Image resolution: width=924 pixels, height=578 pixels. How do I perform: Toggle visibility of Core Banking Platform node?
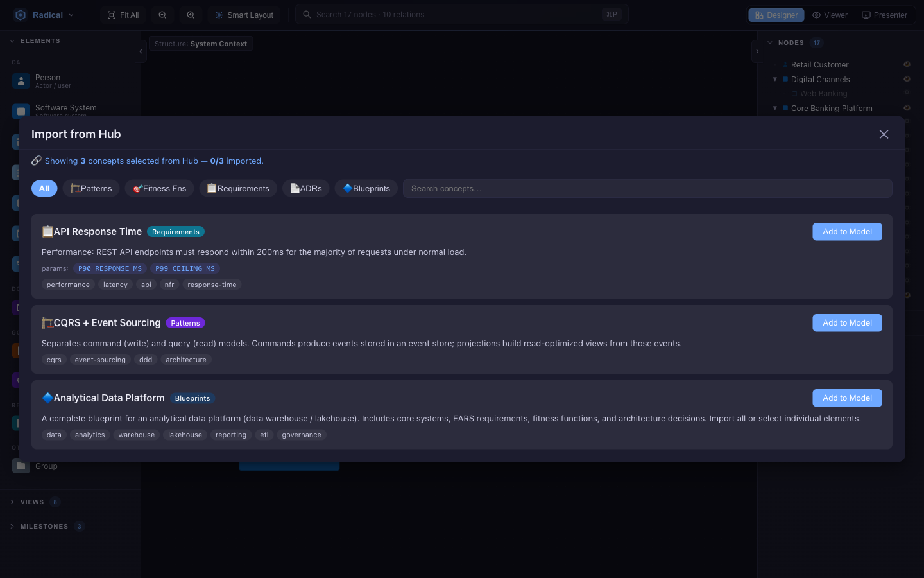point(907,108)
